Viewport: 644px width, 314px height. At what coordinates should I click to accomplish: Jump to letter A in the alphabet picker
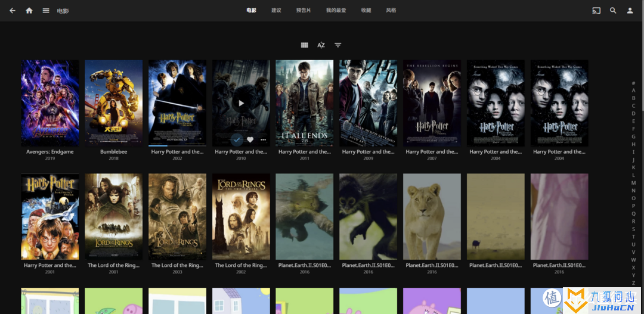pyautogui.click(x=634, y=91)
